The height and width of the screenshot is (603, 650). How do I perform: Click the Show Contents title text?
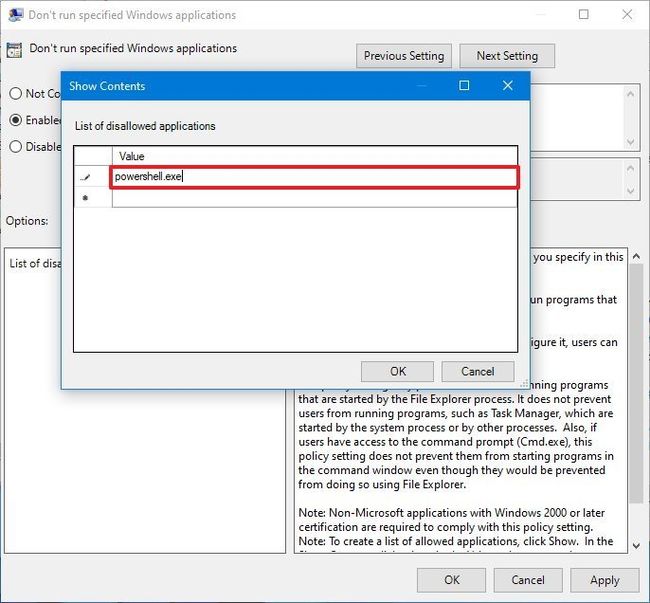pyautogui.click(x=107, y=86)
